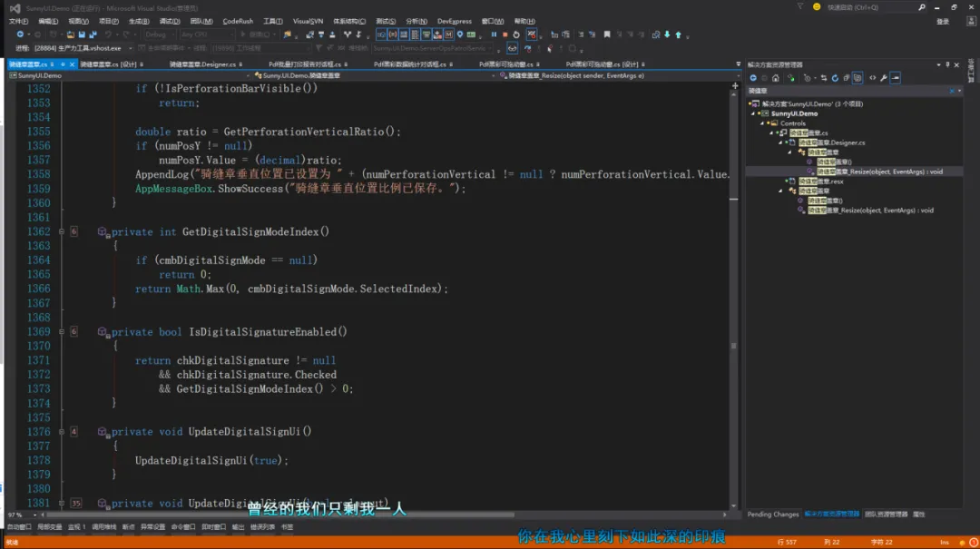The height and width of the screenshot is (549, 980).
Task: Open the 调用堆栈 call stack window tab
Action: 103,527
